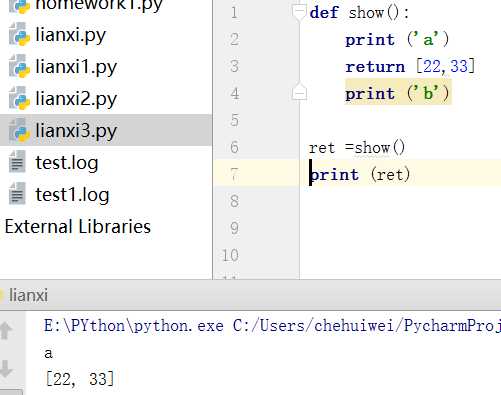Click 'print (ret)' on line 7

click(x=360, y=175)
